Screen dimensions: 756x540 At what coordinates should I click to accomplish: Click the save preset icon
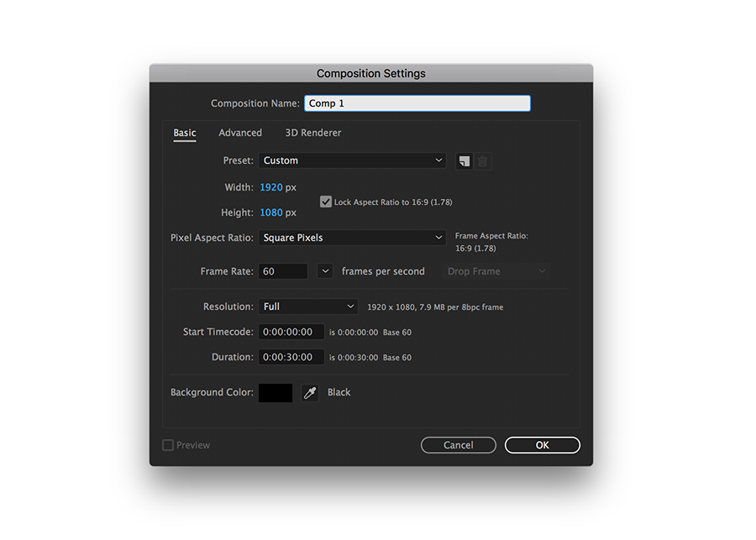tap(464, 161)
